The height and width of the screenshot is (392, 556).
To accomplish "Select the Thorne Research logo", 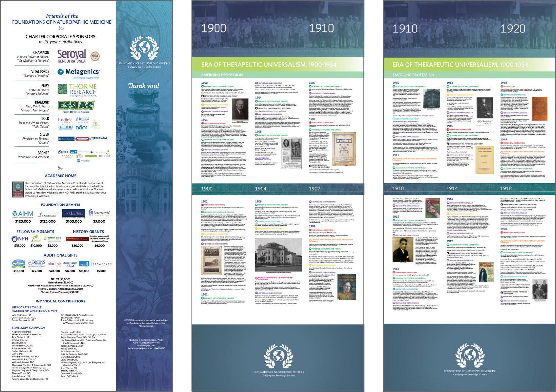I will pyautogui.click(x=77, y=90).
